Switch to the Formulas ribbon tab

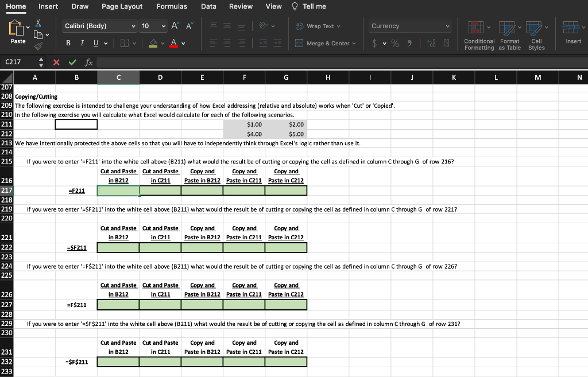click(172, 7)
